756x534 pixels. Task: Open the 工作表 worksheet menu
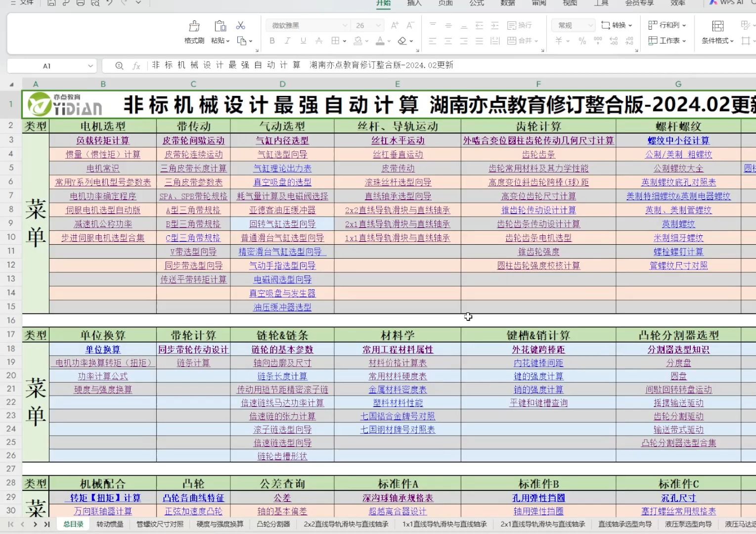pyautogui.click(x=667, y=41)
